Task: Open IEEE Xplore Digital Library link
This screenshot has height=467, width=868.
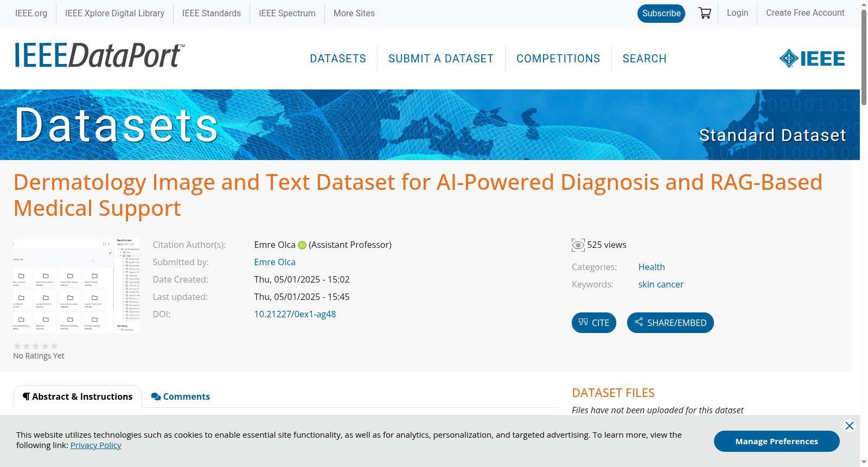Action: [x=114, y=13]
